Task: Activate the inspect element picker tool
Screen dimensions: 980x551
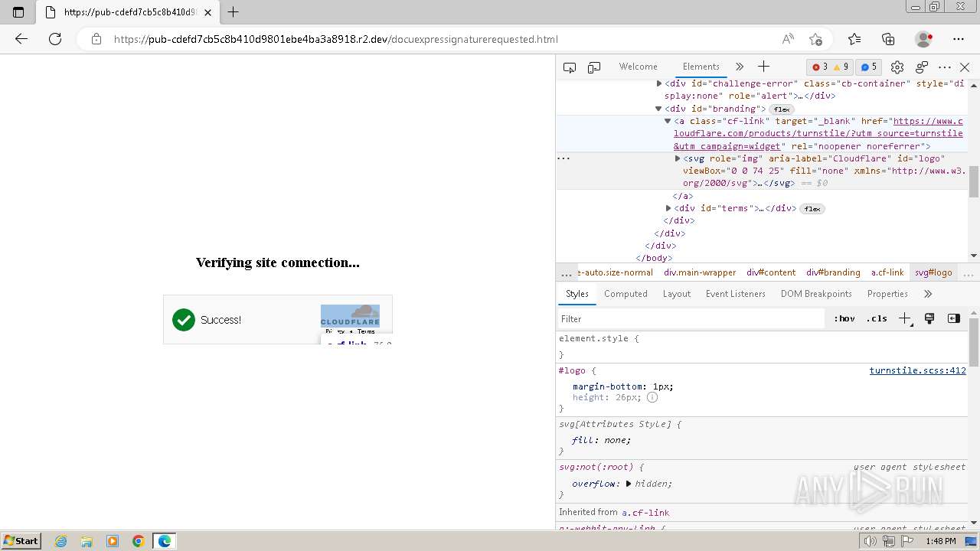Action: 570,67
